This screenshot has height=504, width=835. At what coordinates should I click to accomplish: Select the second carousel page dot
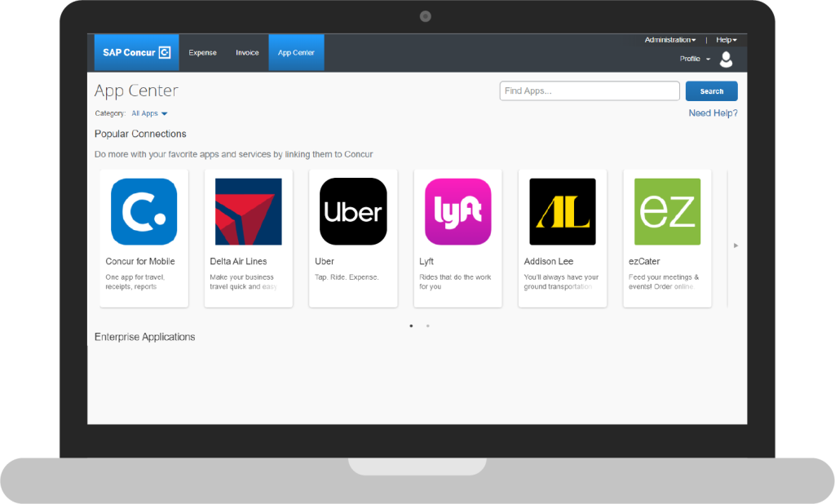(x=427, y=325)
